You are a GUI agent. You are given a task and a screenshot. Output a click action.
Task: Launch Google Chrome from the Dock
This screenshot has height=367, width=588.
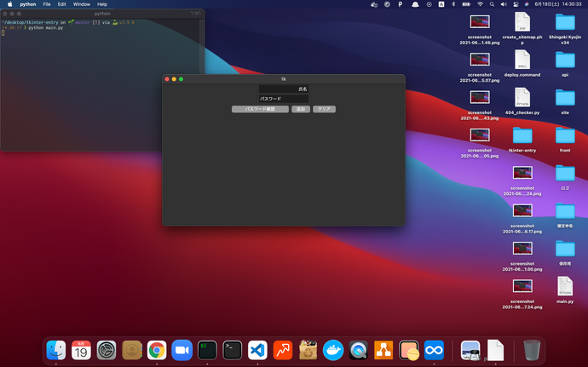click(157, 350)
